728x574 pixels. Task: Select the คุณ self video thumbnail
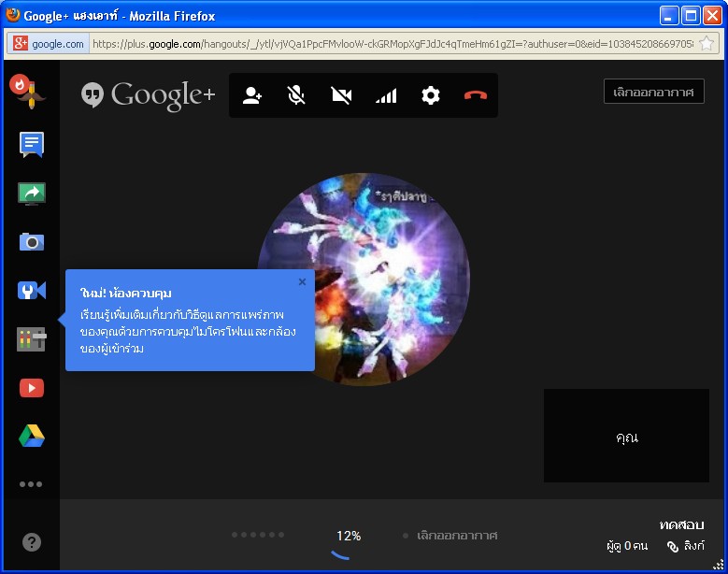point(626,436)
